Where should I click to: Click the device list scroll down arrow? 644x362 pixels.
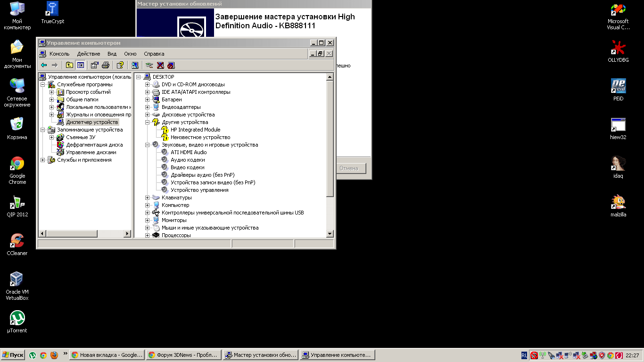coord(330,233)
